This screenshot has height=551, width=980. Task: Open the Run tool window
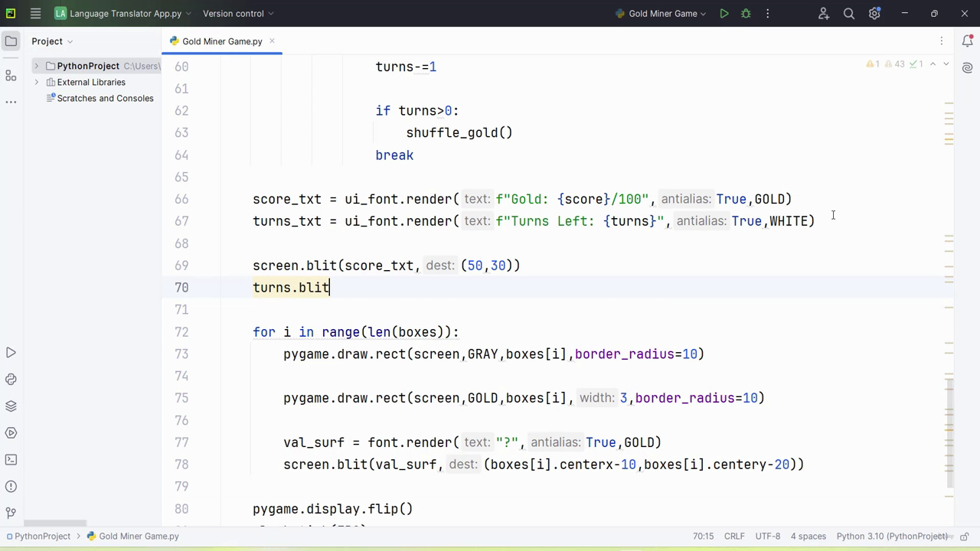(11, 353)
